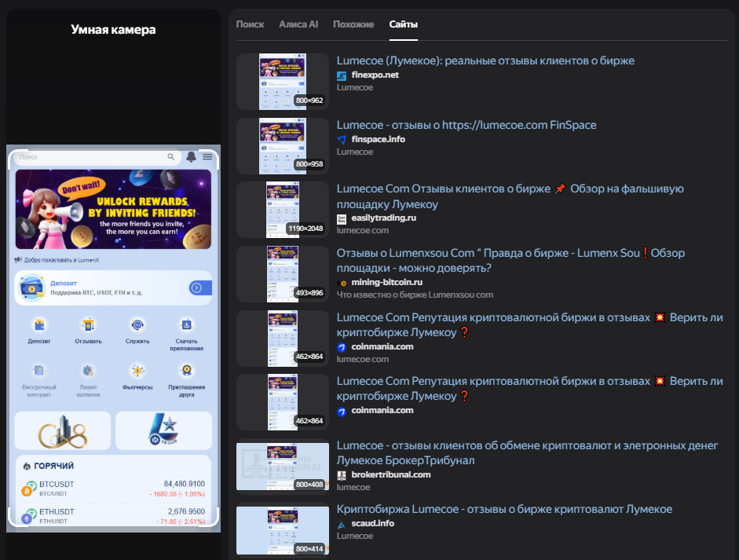This screenshot has width=739, height=560.
Task: Open Lumecoe (Лумекое) реальные отзывы link
Action: pos(485,60)
